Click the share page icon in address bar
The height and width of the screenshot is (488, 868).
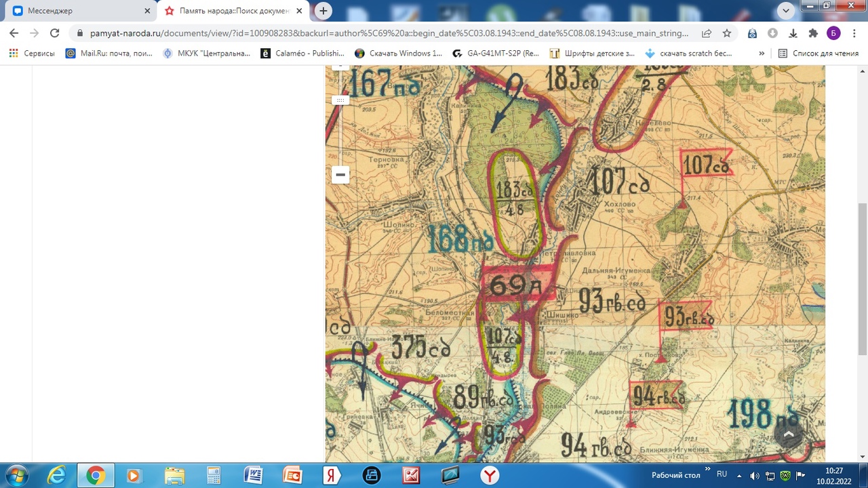[x=707, y=33]
